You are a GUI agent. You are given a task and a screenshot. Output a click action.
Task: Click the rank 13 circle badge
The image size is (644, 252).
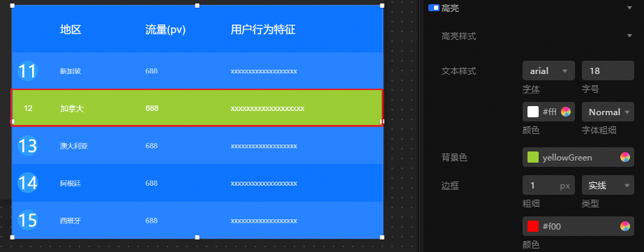pyautogui.click(x=27, y=146)
